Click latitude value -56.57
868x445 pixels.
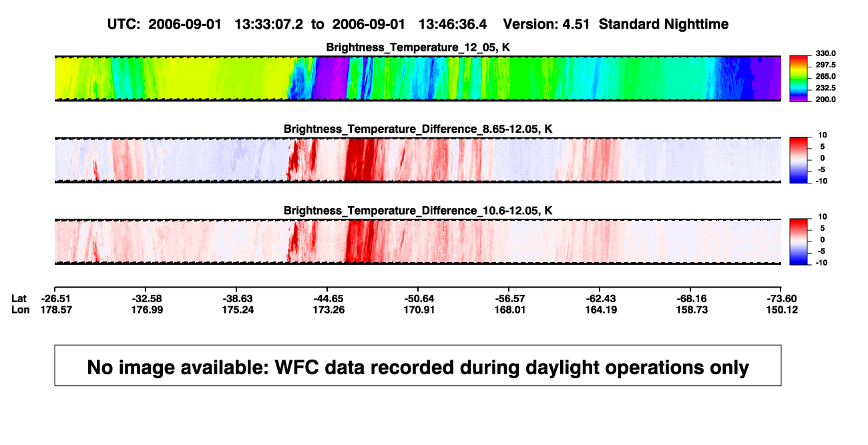(509, 298)
